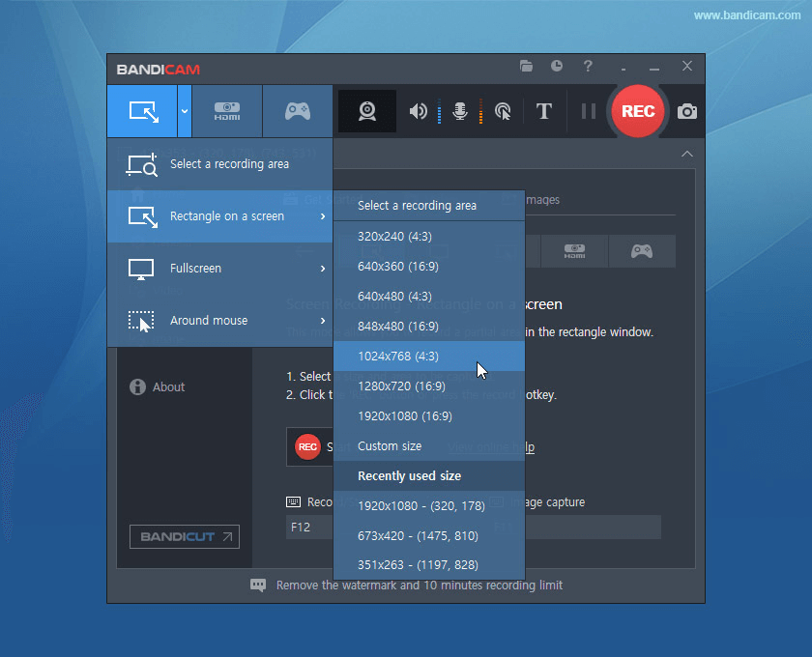
Task: Open Rectangle on a screen submenu
Action: pyautogui.click(x=220, y=216)
